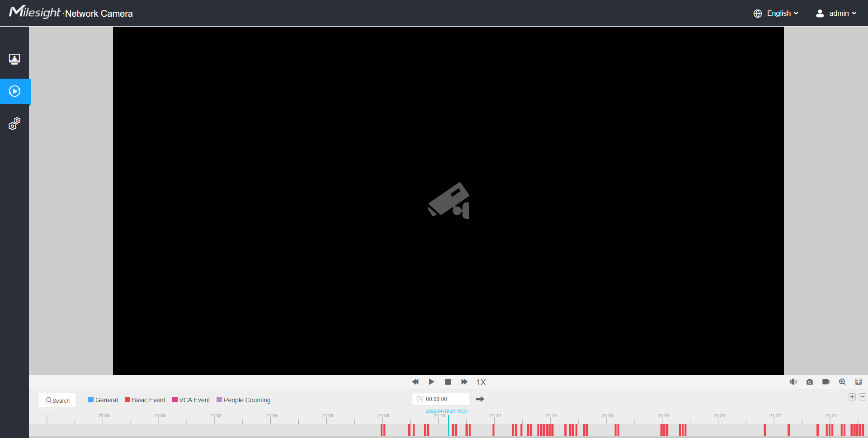Click the video playback window

pos(448,200)
